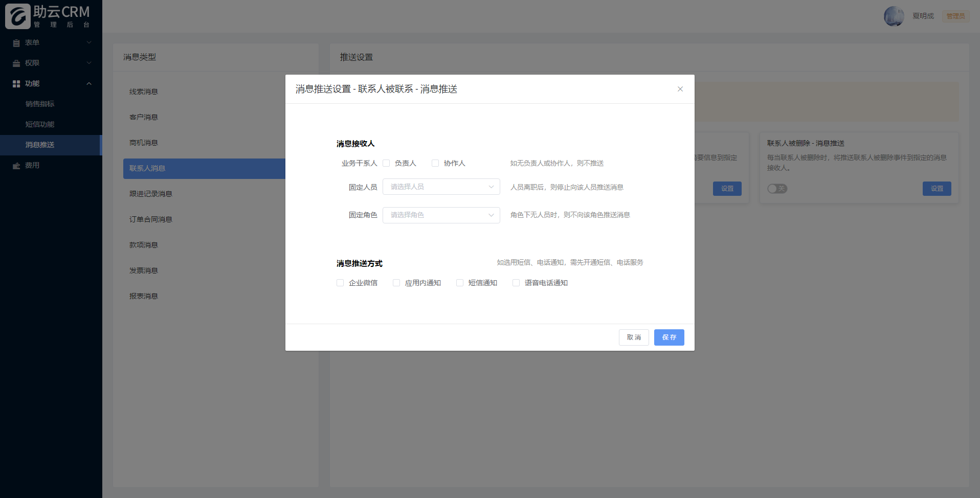Click the 助云CRM logo icon
980x498 pixels.
point(18,16)
